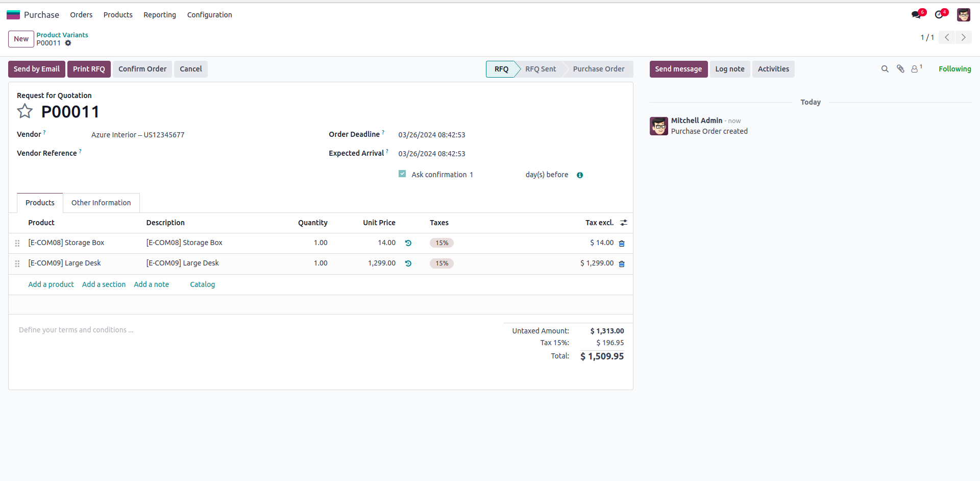Screen dimensions: 980x481
Task: Click Send by Email button
Action: pyautogui.click(x=37, y=69)
